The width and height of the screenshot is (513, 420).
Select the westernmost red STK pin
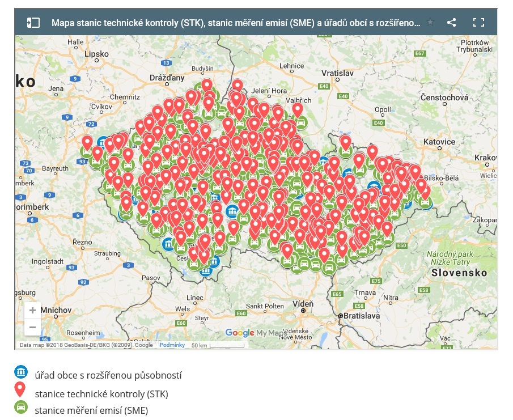click(x=87, y=143)
